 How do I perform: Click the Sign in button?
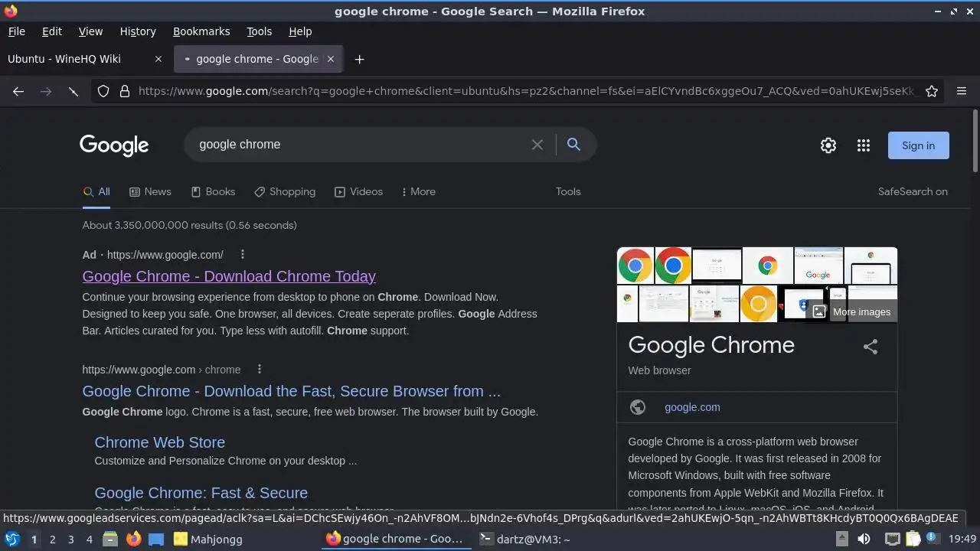[918, 145]
